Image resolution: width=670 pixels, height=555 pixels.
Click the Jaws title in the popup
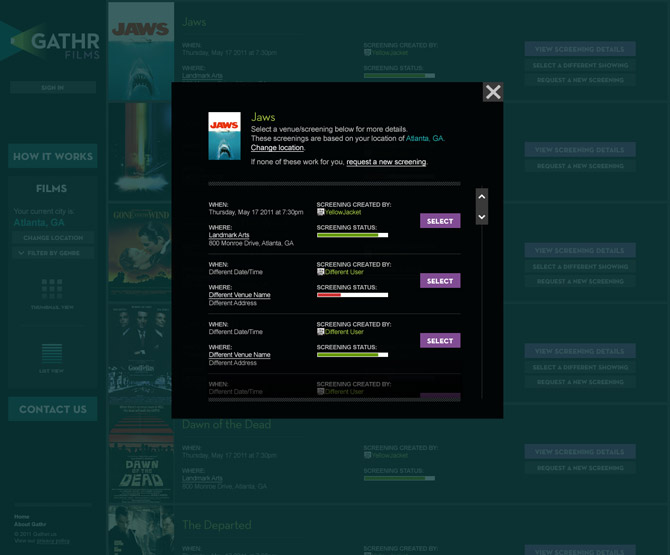pos(263,117)
